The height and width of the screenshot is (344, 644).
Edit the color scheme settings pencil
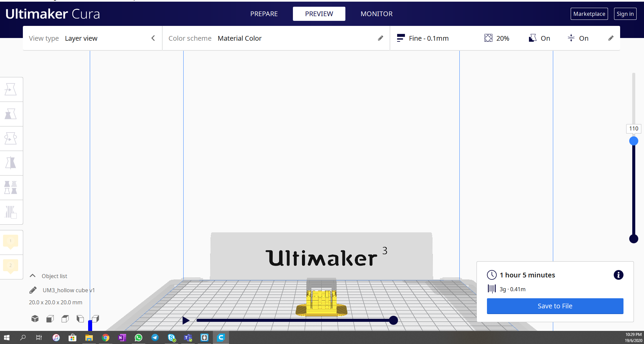(380, 38)
